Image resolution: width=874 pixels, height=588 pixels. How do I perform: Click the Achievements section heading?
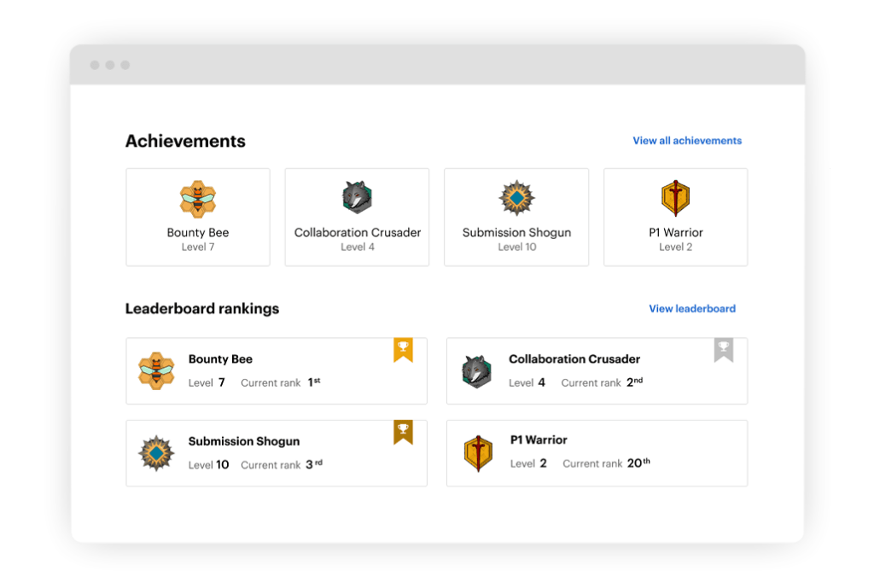(185, 142)
